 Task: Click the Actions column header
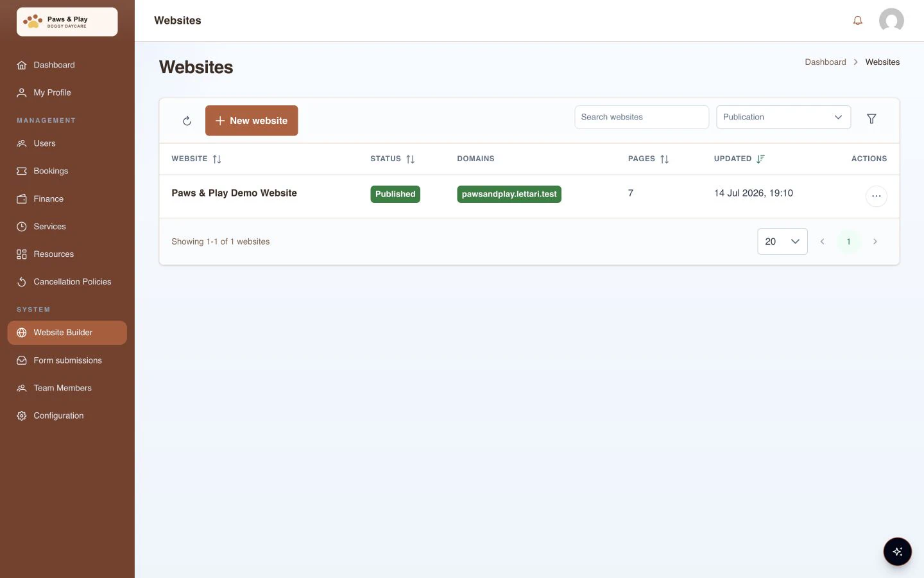coord(869,159)
